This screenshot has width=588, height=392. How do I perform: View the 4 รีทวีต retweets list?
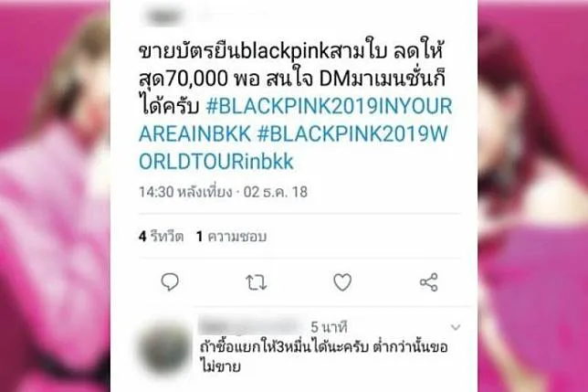click(x=161, y=237)
